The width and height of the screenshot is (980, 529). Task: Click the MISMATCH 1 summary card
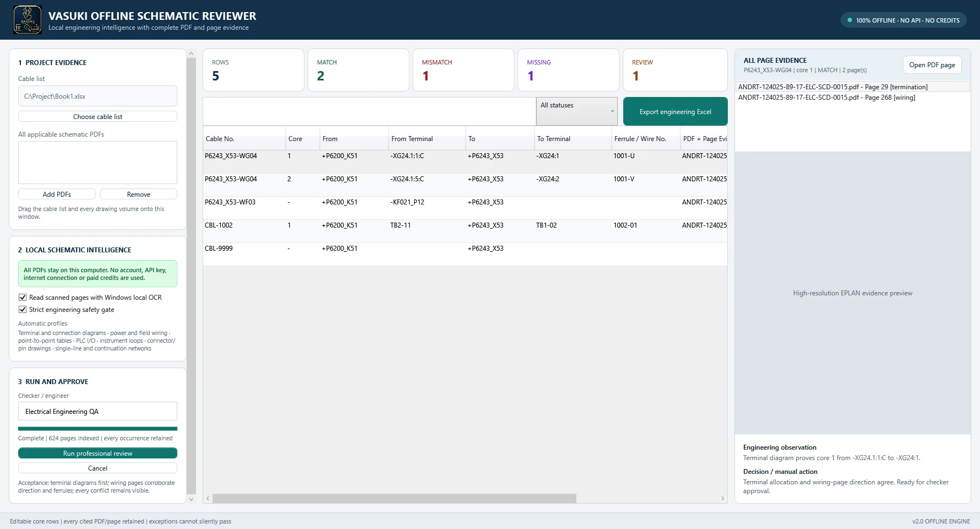pos(464,70)
